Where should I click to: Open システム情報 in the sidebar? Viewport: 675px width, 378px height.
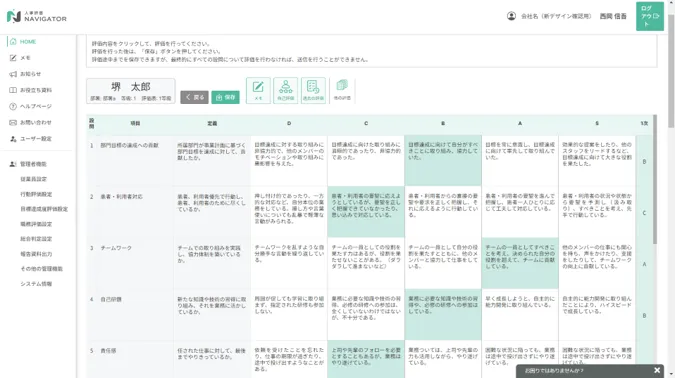36,284
